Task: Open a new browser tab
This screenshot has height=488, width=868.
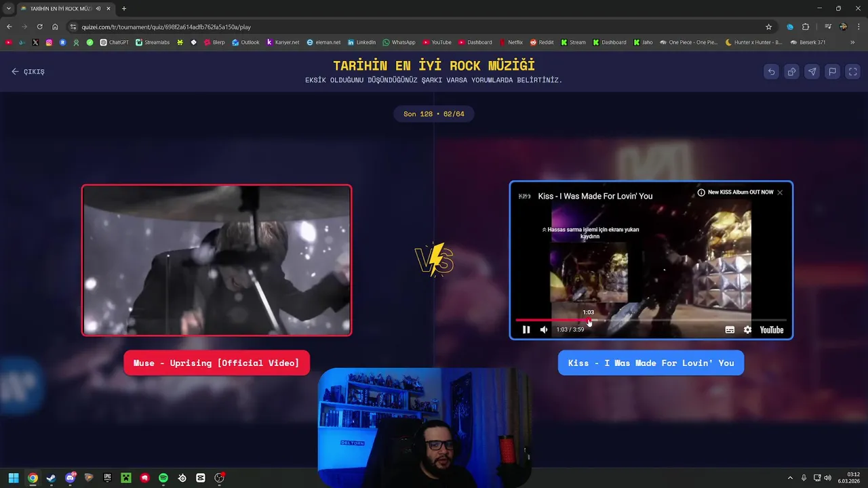Action: 123,9
